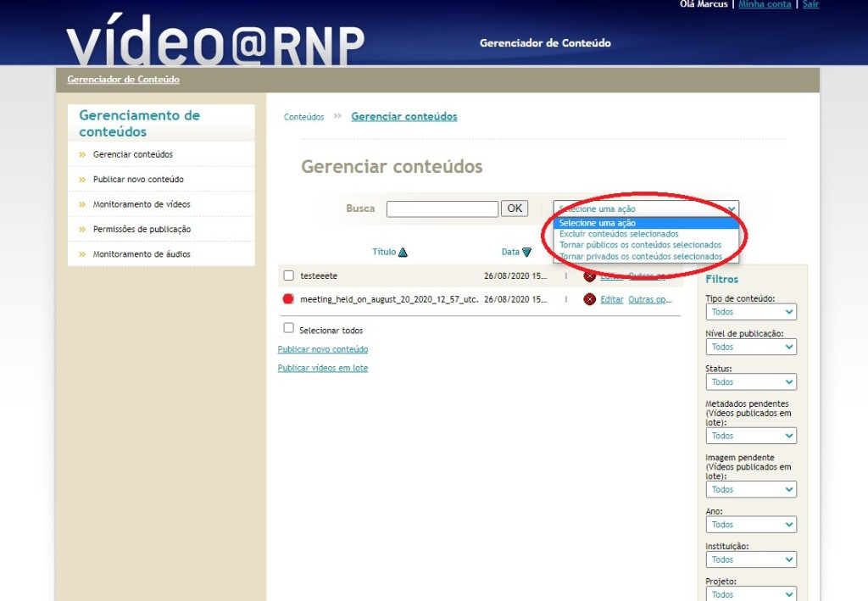Expand the Ano filter dropdown
This screenshot has height=601, width=868.
(750, 525)
